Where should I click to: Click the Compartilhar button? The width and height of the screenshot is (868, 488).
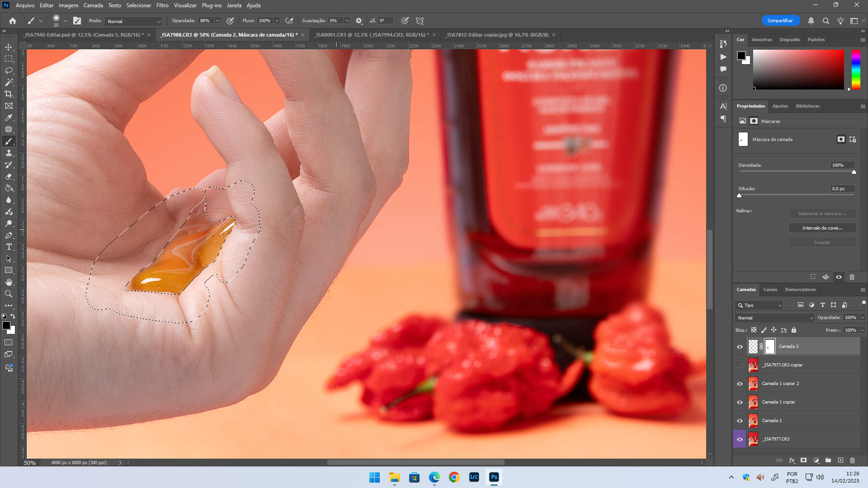coord(780,21)
